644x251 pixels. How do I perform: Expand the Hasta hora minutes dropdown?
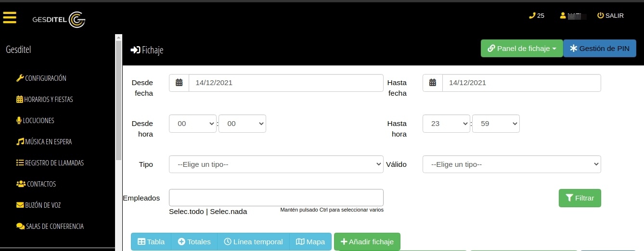(x=496, y=124)
